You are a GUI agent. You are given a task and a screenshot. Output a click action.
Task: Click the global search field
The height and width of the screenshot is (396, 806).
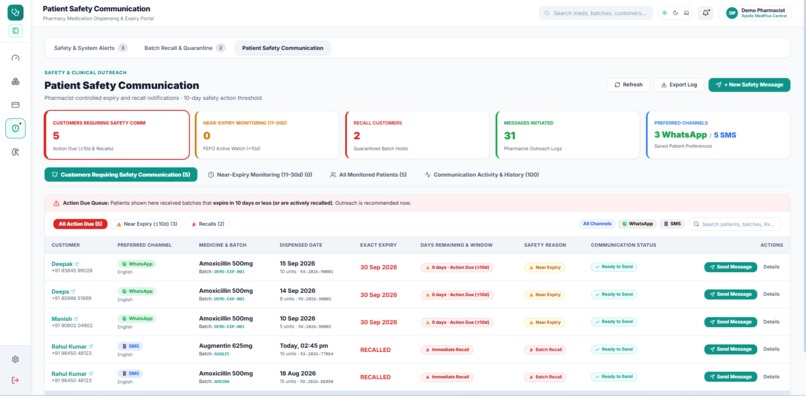[x=595, y=13]
